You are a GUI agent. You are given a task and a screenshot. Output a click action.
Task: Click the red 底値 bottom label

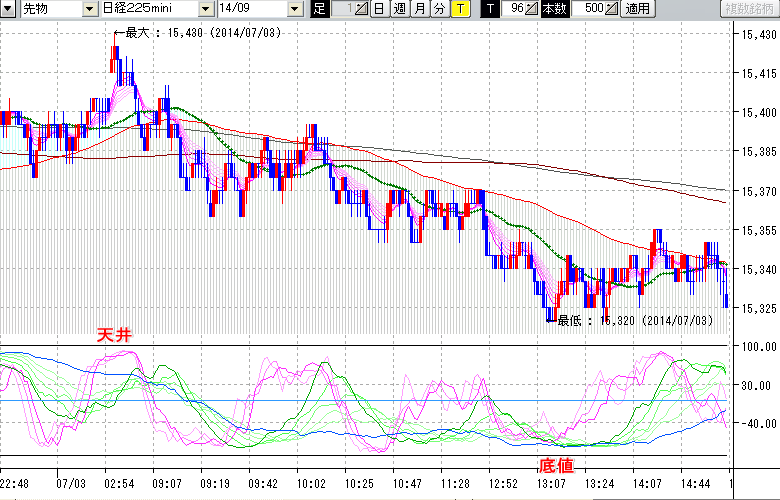[x=557, y=466]
